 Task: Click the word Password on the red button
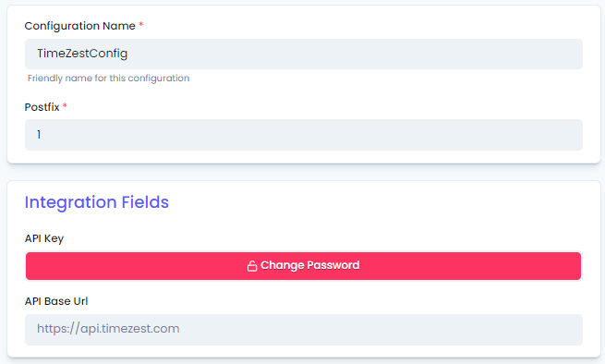pyautogui.click(x=333, y=265)
